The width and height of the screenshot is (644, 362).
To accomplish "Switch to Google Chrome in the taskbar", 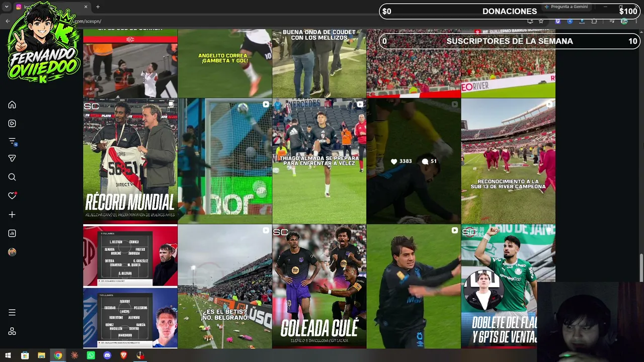I will [58, 355].
